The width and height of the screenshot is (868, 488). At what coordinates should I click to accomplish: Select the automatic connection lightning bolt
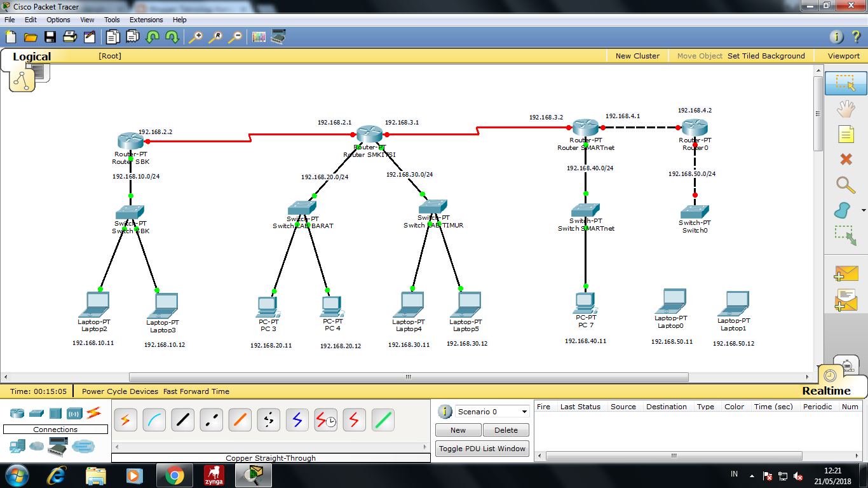[125, 419]
